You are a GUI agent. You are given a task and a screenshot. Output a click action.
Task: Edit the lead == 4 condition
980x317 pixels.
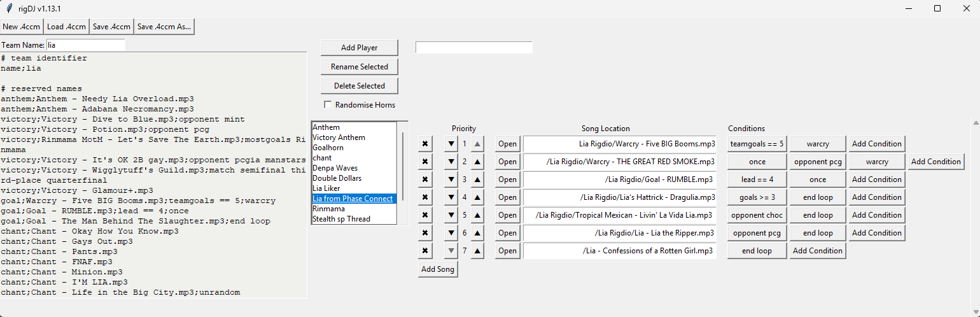pyautogui.click(x=757, y=180)
